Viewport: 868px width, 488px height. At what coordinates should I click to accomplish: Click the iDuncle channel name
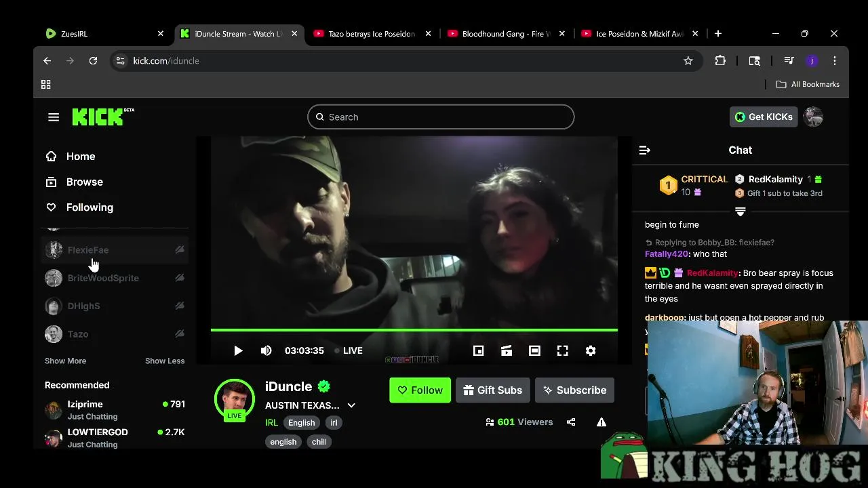(x=288, y=386)
